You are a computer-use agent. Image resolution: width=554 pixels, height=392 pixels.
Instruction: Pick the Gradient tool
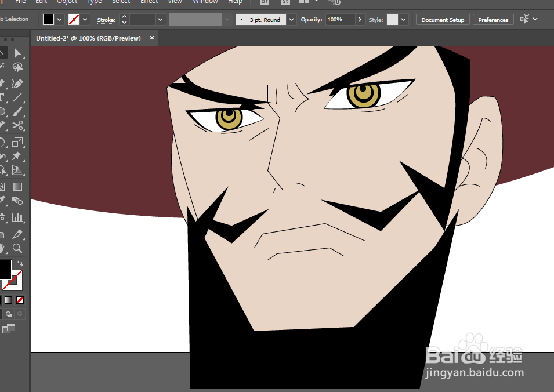tap(17, 187)
